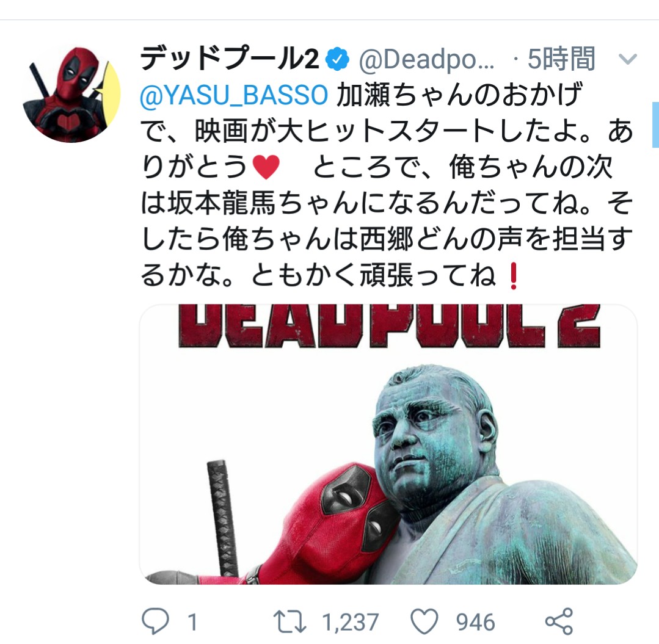Click the DEADPOOL 2 logo in the image
Screen dimensions: 659x644
pos(389,326)
